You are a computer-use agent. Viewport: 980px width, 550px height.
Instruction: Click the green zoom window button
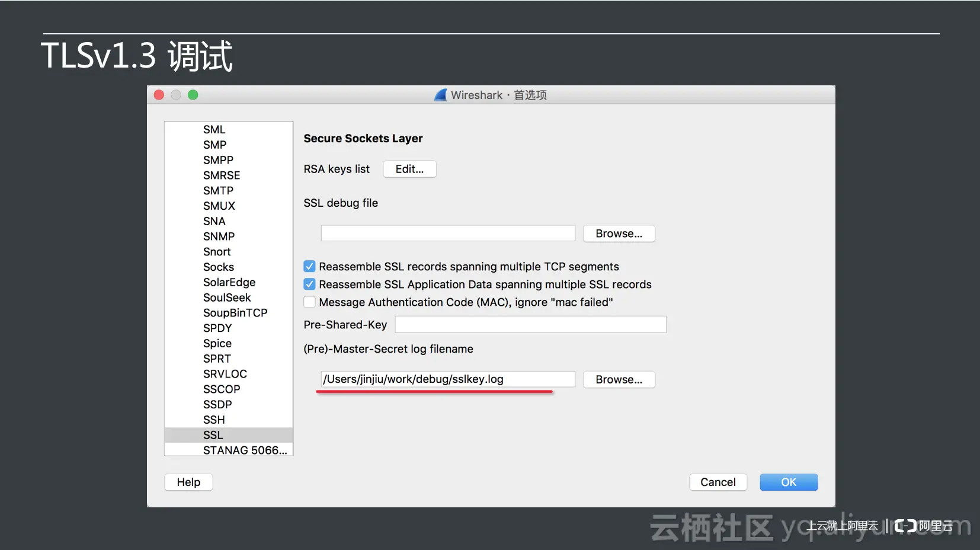pos(193,95)
